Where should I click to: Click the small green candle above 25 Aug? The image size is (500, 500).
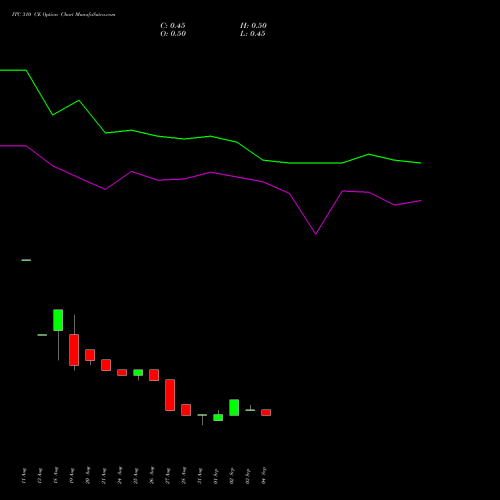click(138, 372)
